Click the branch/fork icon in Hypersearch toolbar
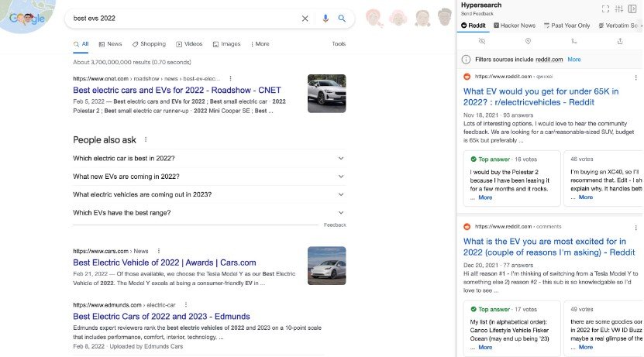Image resolution: width=644 pixels, height=357 pixels. click(x=573, y=41)
